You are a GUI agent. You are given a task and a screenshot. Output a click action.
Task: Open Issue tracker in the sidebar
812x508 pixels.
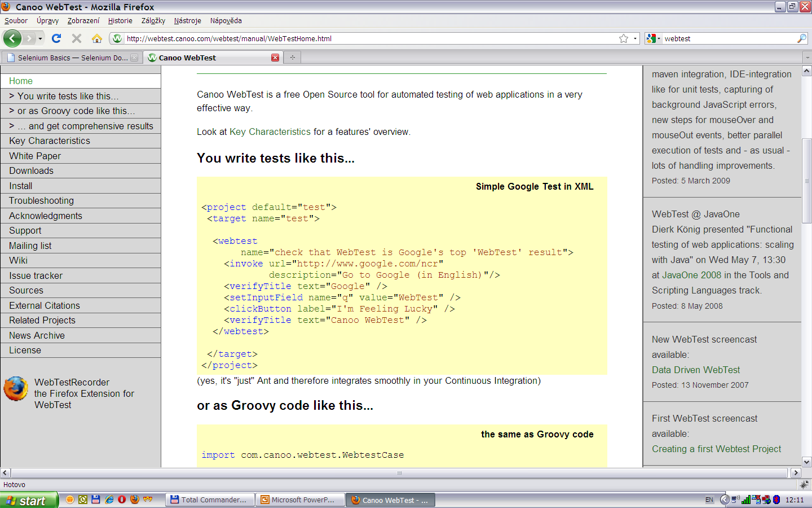click(81, 275)
